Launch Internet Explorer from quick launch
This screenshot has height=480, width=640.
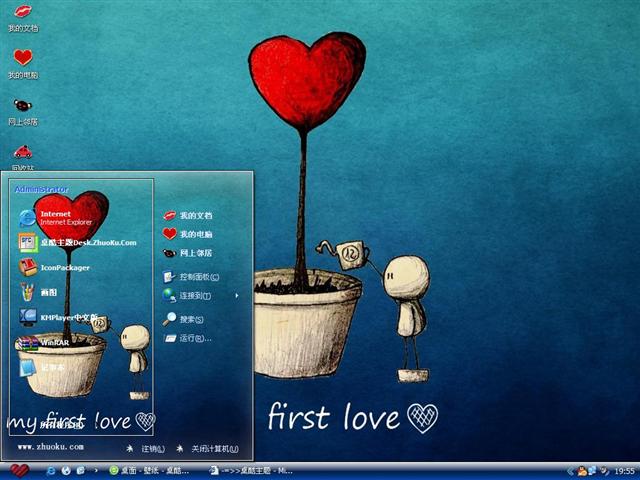point(51,471)
